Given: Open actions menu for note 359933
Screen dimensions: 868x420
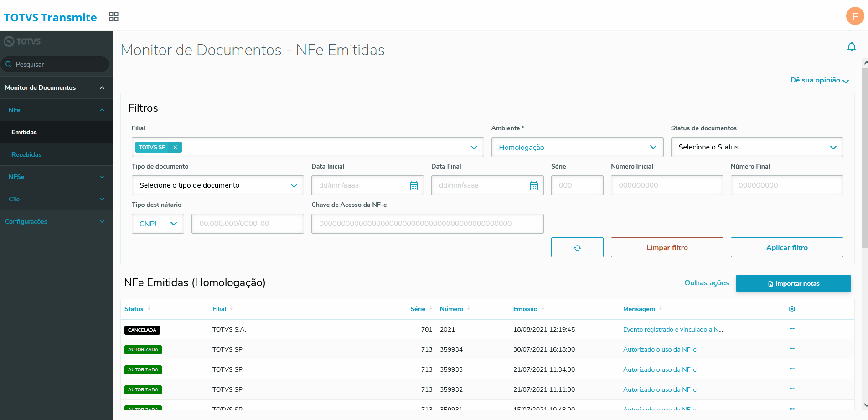Looking at the screenshot, I should 792,369.
